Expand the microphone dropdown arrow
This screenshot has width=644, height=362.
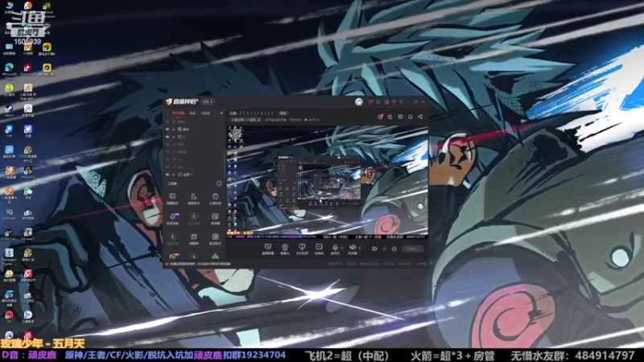(x=342, y=248)
